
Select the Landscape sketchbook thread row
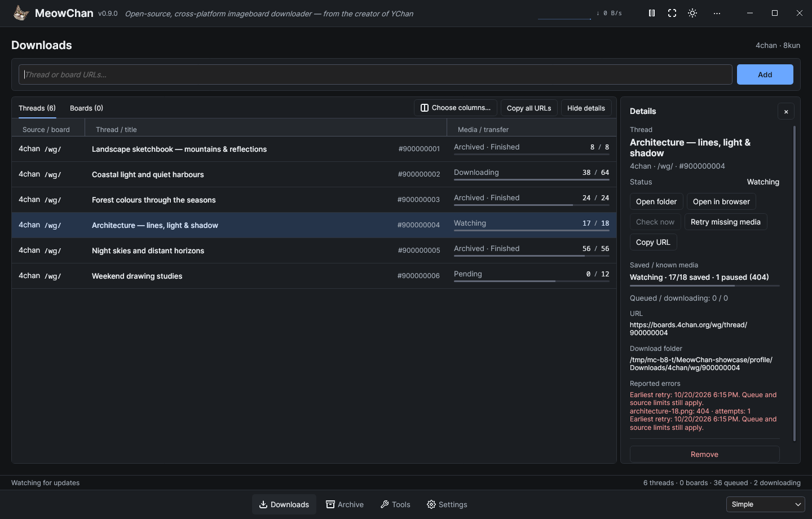(x=314, y=149)
